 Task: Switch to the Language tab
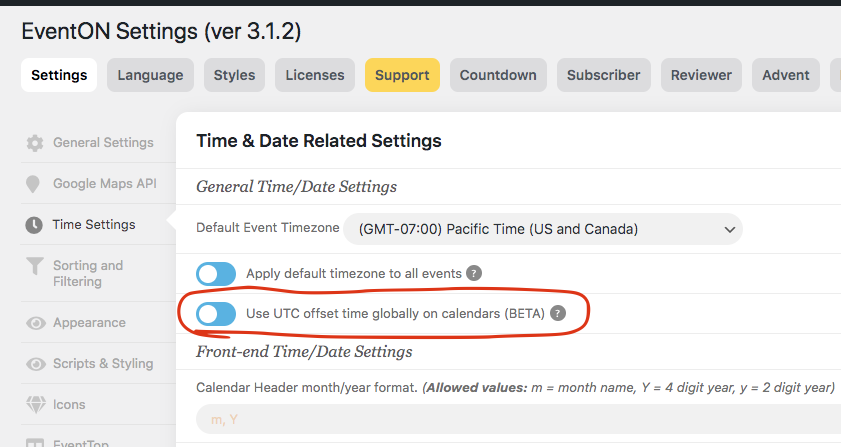point(150,75)
